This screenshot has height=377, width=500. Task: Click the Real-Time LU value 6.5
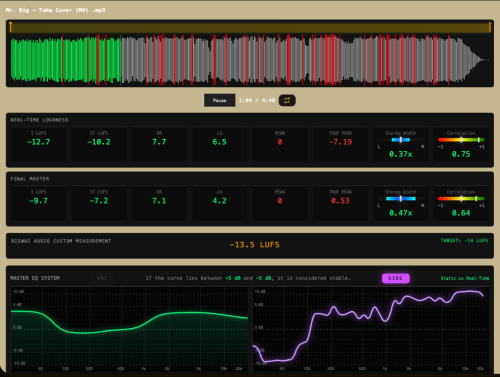[x=219, y=142]
